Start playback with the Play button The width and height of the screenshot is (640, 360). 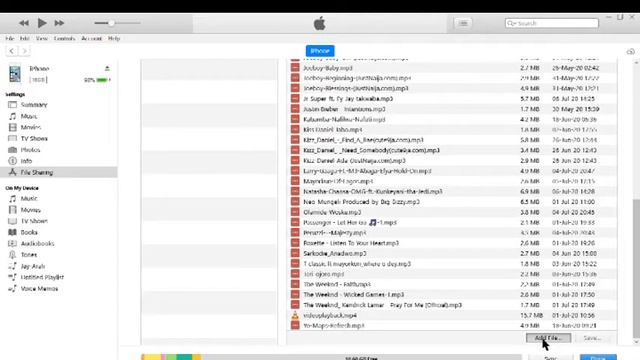[42, 23]
